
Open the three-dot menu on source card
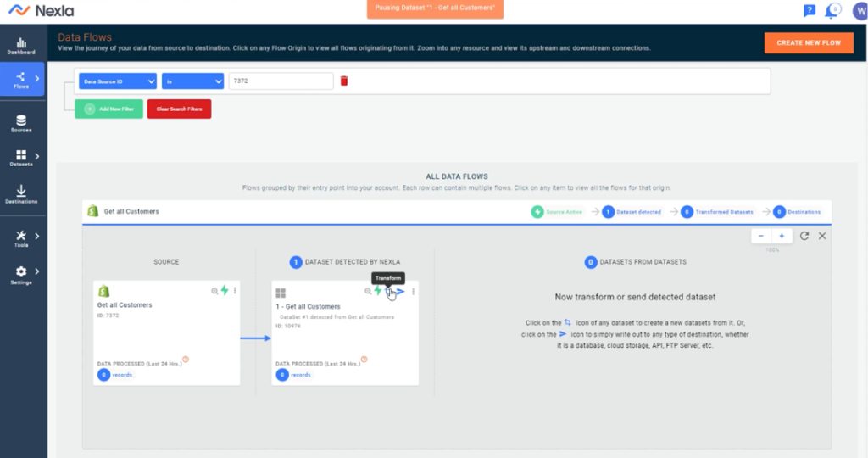(235, 291)
